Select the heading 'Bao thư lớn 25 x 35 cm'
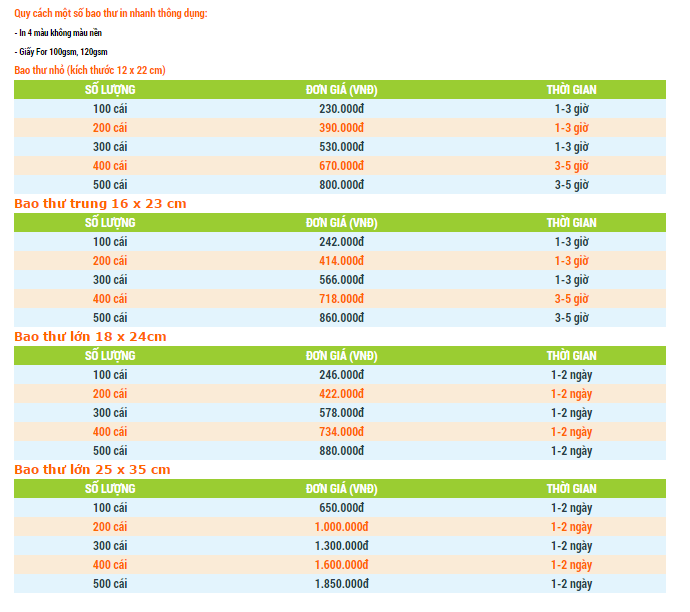 pyautogui.click(x=92, y=469)
